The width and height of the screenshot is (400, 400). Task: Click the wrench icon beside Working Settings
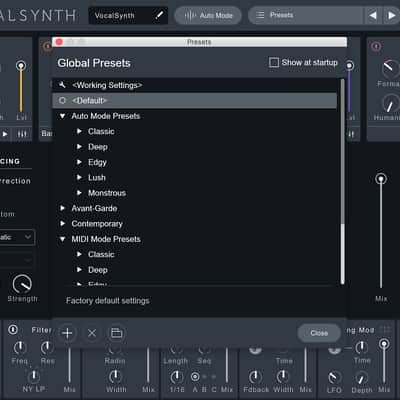pos(62,85)
